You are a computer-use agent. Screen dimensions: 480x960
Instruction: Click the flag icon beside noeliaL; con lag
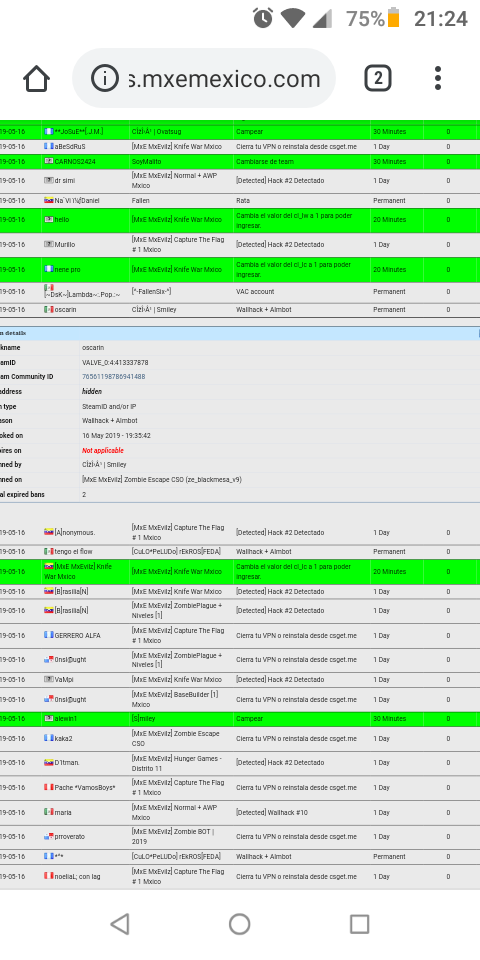click(x=49, y=876)
